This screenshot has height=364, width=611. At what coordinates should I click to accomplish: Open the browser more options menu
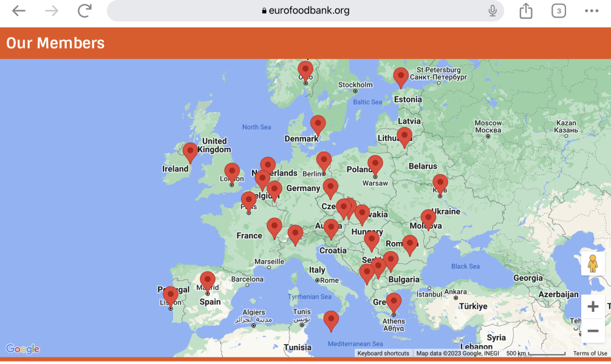[591, 11]
